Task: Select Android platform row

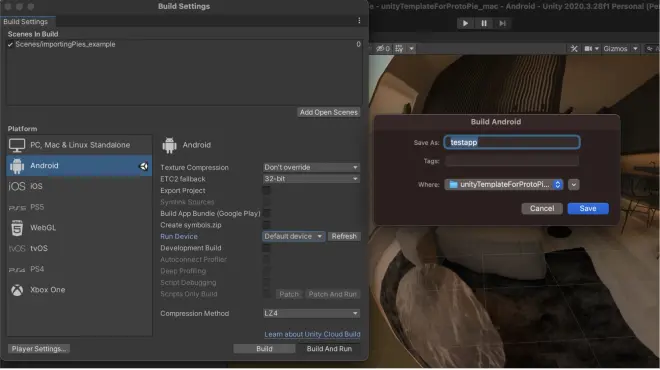Action: [x=79, y=166]
